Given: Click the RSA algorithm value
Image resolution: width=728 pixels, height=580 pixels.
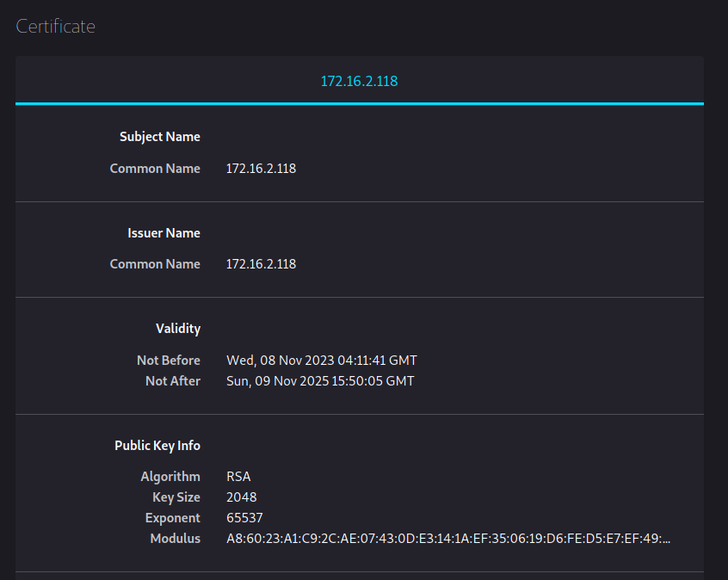Looking at the screenshot, I should coord(238,477).
